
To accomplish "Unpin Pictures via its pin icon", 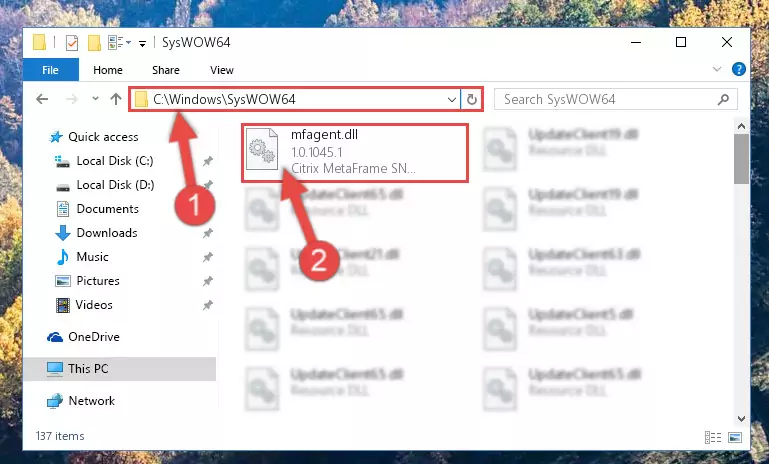I will point(208,281).
